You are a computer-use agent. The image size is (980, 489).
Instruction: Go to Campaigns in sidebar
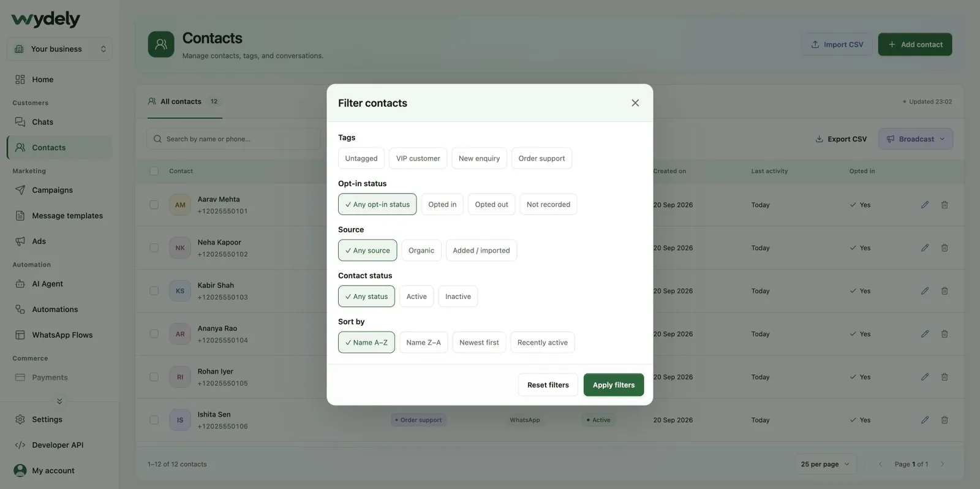pyautogui.click(x=59, y=190)
